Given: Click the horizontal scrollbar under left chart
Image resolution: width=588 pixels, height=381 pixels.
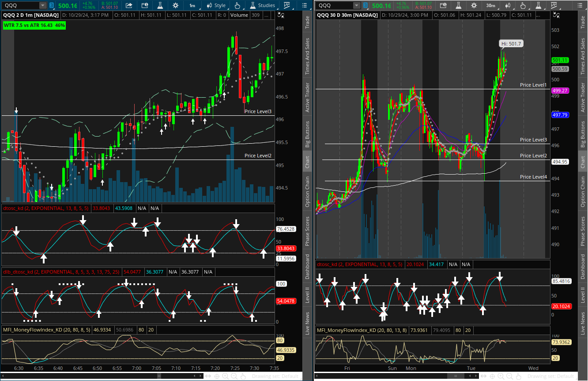Looking at the screenshot, I should tap(159, 375).
